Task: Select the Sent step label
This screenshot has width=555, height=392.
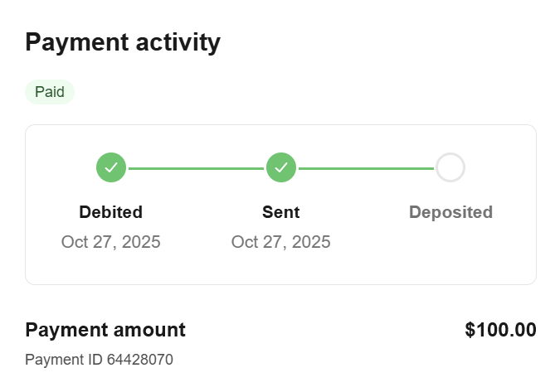Action: (x=281, y=212)
